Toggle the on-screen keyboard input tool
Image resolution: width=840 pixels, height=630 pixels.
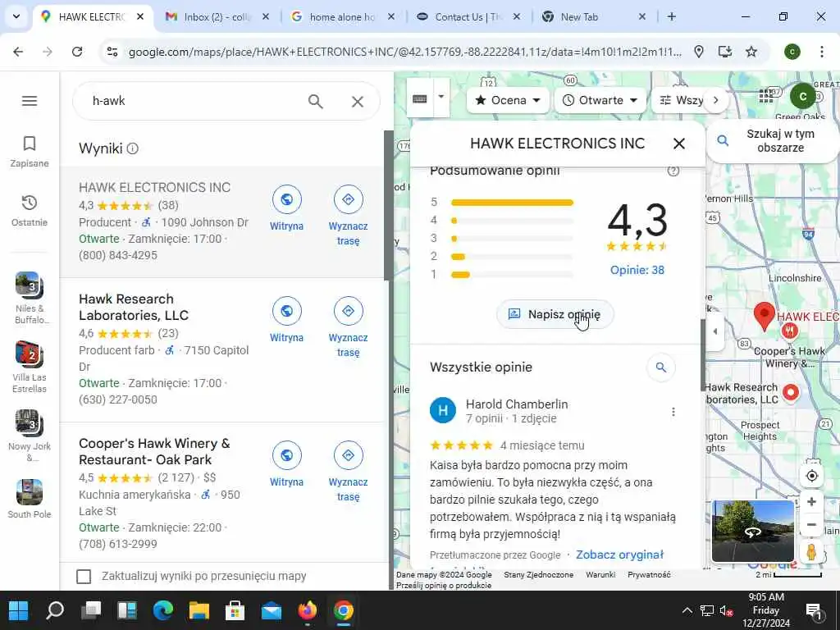click(419, 98)
